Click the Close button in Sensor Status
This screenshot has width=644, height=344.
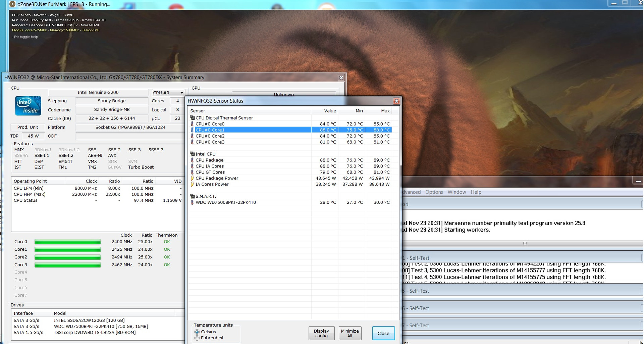pos(383,333)
